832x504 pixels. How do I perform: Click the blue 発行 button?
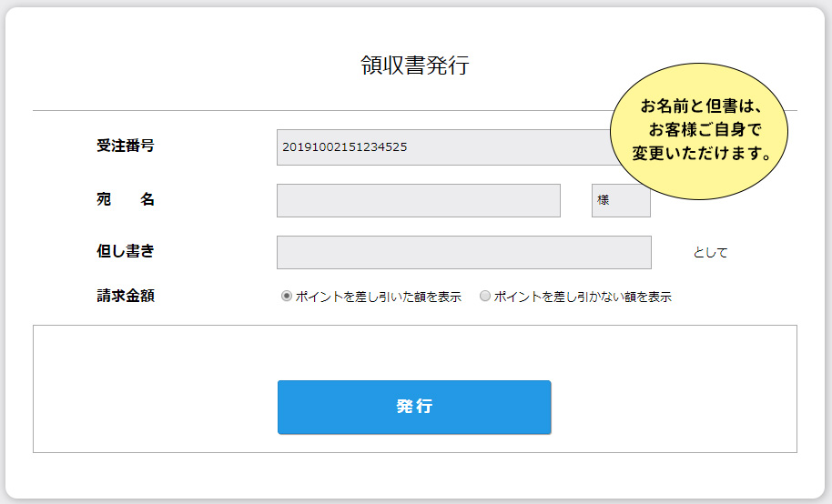(x=414, y=407)
